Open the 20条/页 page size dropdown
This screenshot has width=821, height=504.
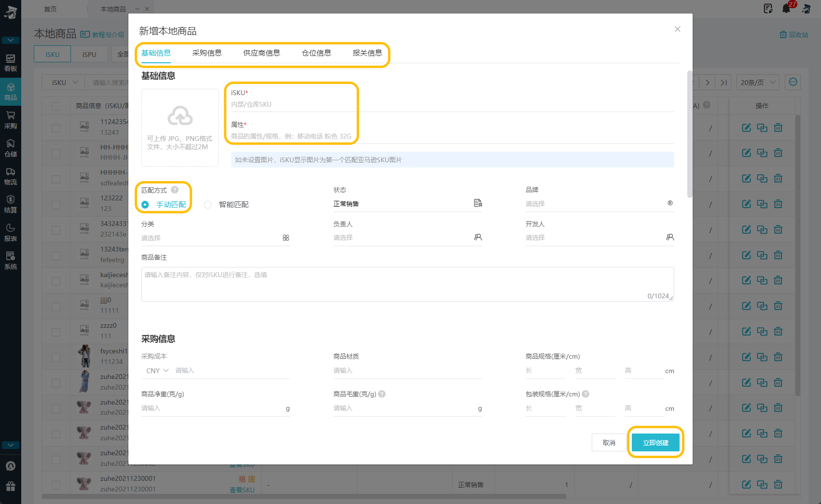(758, 83)
